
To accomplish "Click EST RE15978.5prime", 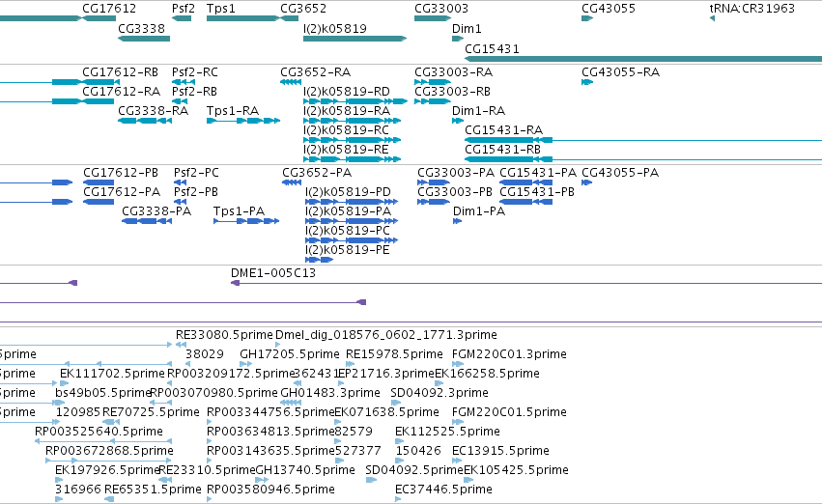I will coord(394,354).
